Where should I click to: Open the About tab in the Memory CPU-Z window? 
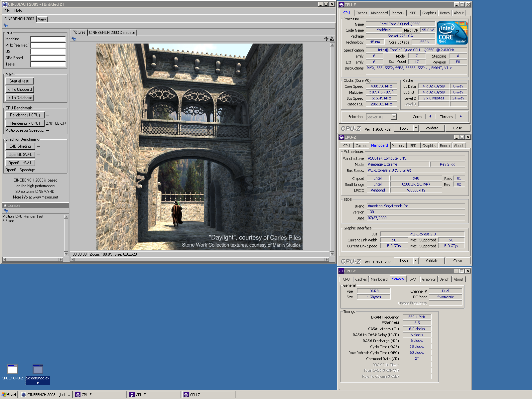pos(459,279)
